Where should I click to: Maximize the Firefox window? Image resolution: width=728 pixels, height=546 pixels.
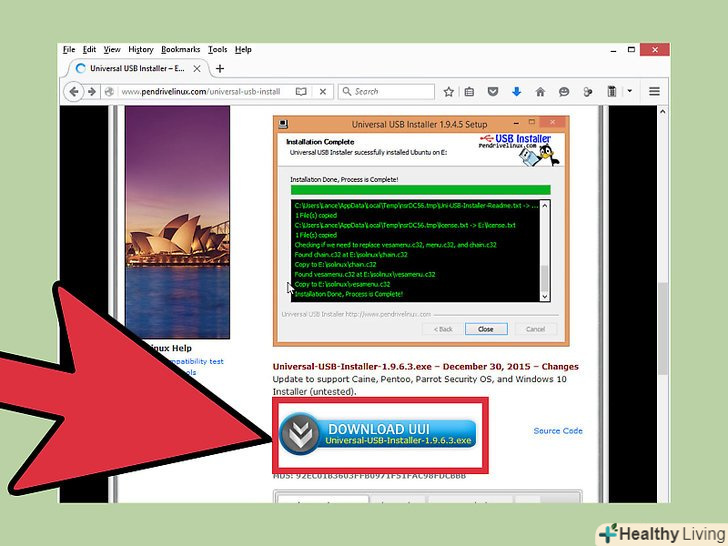(x=631, y=50)
